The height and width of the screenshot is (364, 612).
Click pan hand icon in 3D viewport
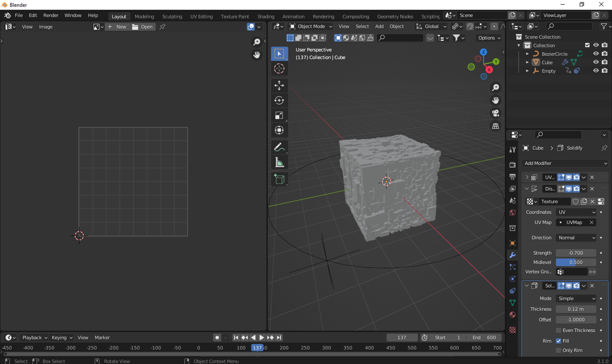coord(496,100)
